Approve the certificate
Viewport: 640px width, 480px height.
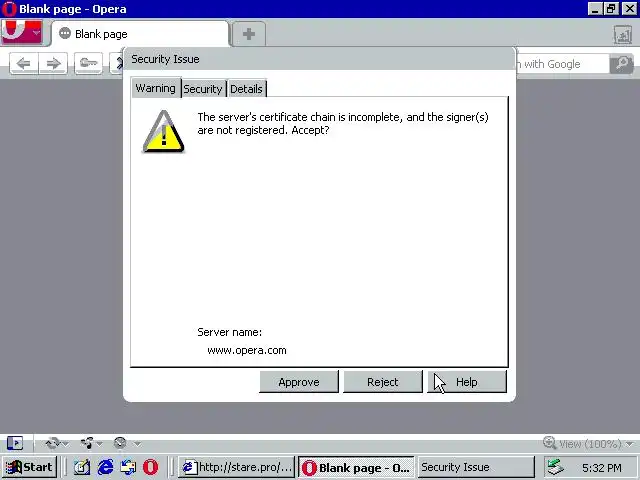point(299,382)
